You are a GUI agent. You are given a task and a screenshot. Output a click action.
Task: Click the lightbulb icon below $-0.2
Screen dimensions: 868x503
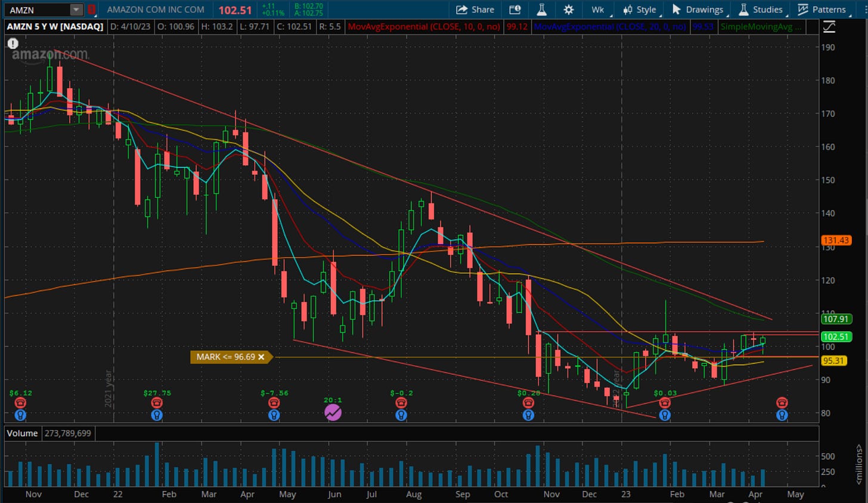[x=401, y=414]
